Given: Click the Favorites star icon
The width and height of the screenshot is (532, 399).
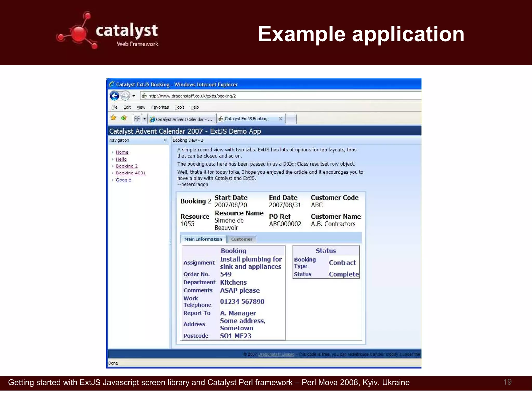Looking at the screenshot, I should [x=113, y=118].
